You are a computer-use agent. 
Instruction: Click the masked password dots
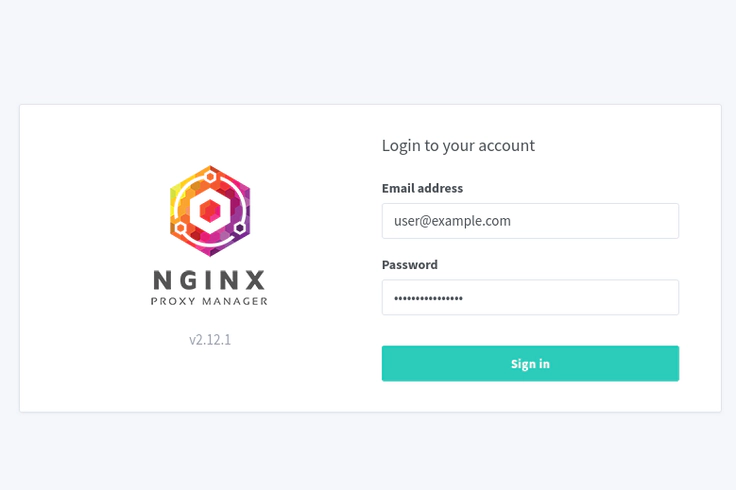(x=428, y=298)
